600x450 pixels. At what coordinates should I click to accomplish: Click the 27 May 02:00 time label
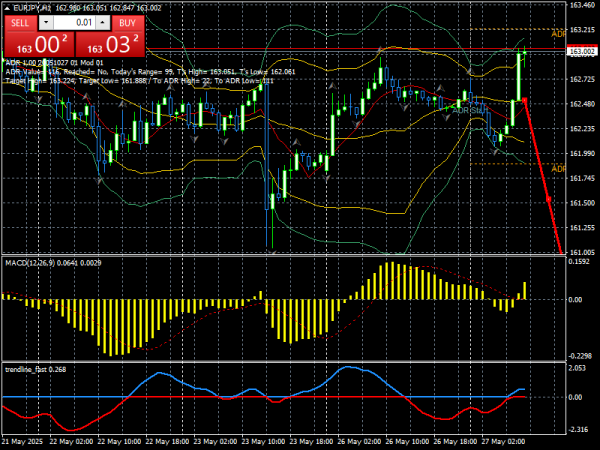tap(503, 442)
